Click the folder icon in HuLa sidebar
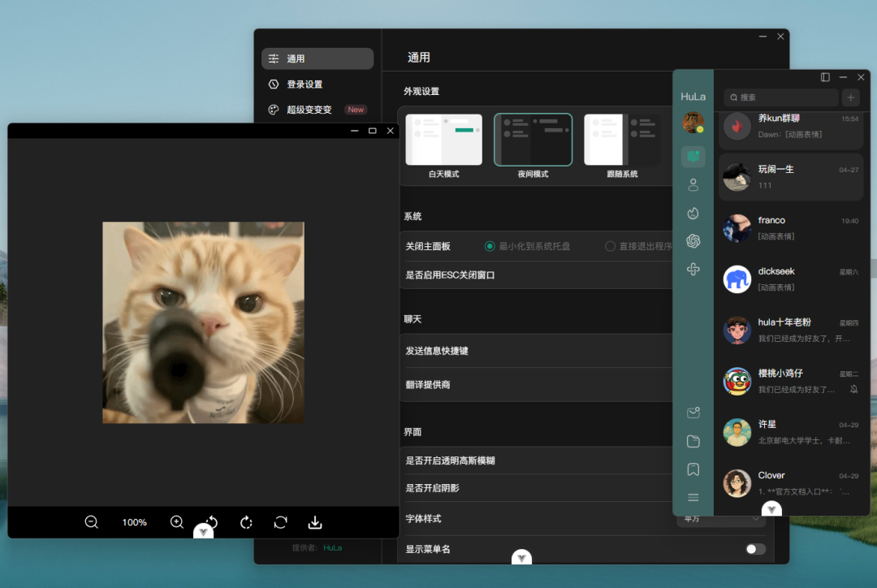Image resolution: width=877 pixels, height=588 pixels. 693,441
